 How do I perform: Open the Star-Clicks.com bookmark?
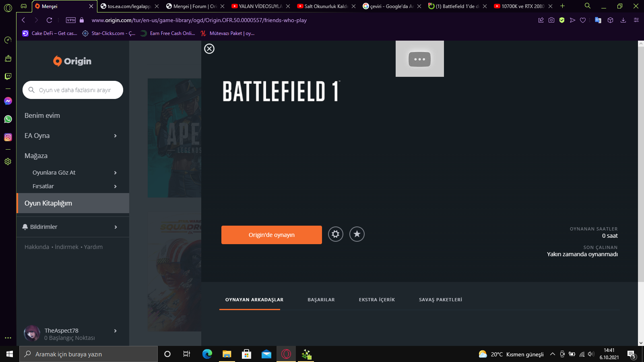109,33
